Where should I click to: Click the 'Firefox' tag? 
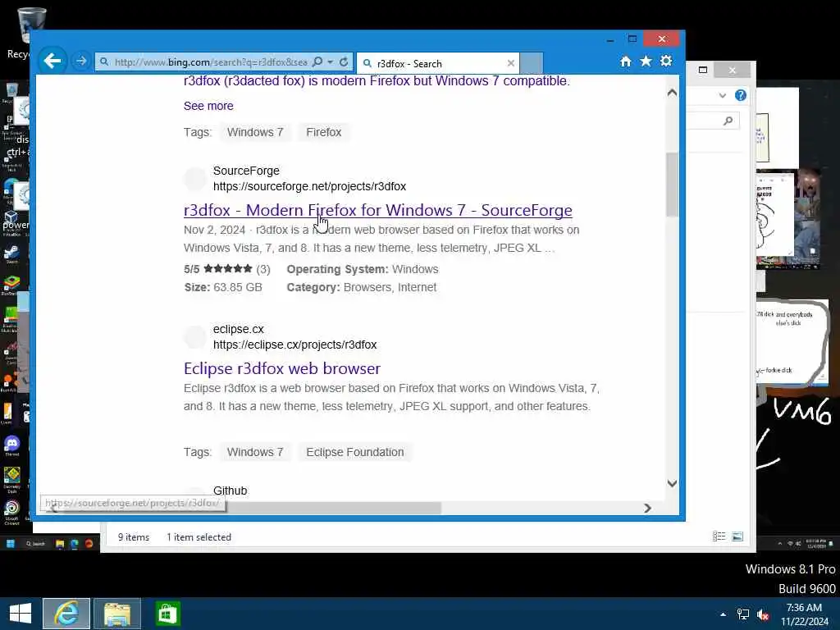[323, 132]
